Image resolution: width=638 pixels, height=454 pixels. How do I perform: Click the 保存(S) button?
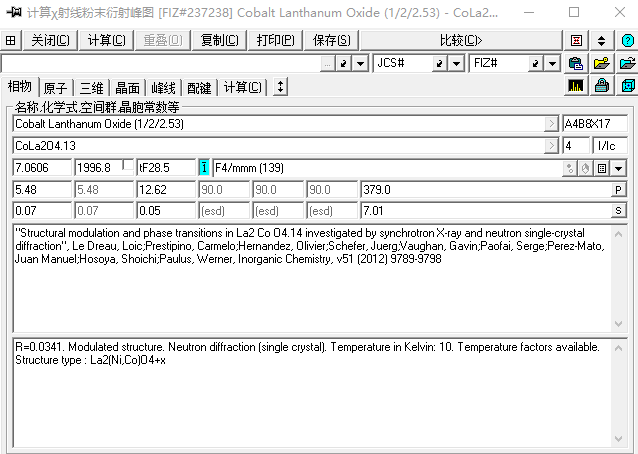[331, 40]
